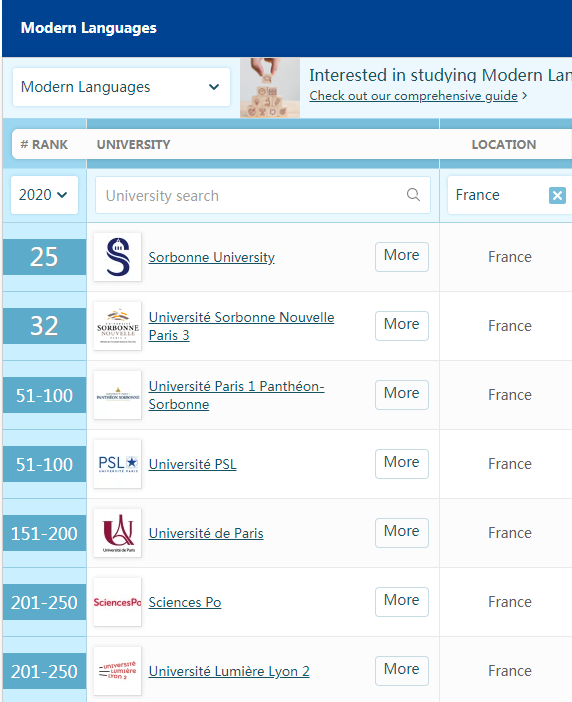Viewport: 572px width, 702px height.
Task: Click the Sorbonne Nouvelle Paris 3 logo
Action: point(118,326)
